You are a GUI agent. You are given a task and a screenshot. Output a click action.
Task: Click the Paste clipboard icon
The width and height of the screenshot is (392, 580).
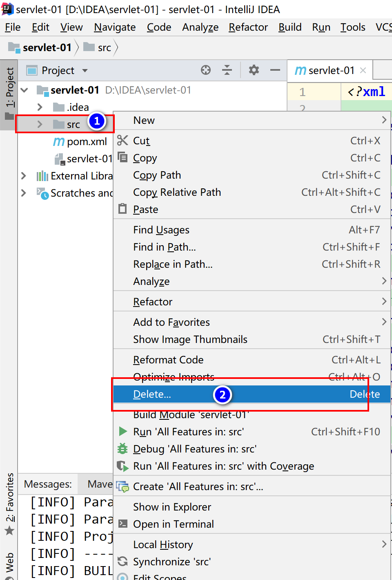(x=122, y=208)
